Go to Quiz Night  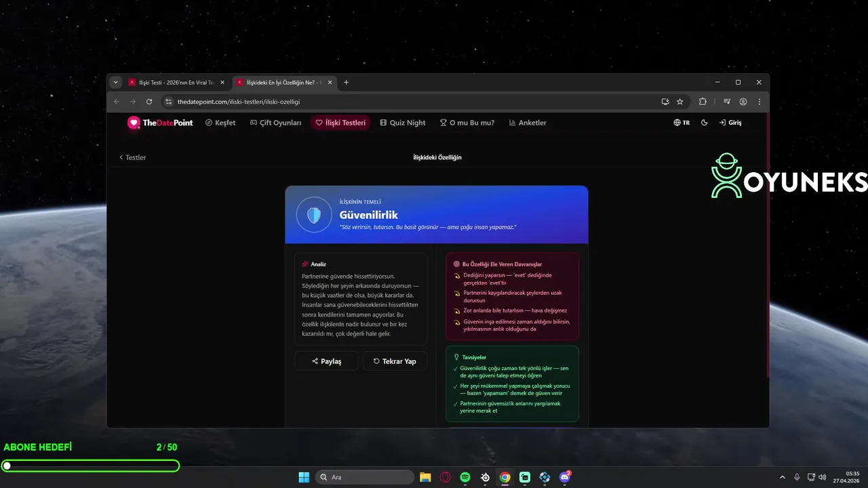coord(403,123)
